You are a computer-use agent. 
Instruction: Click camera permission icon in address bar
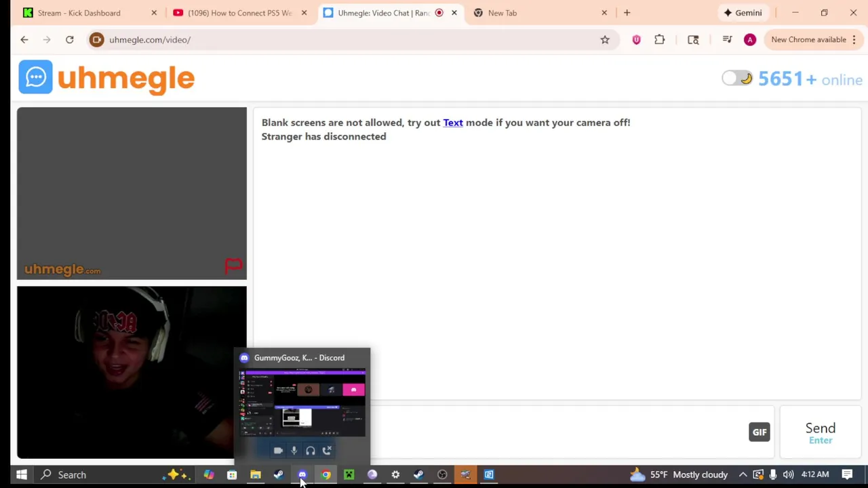coord(97,40)
